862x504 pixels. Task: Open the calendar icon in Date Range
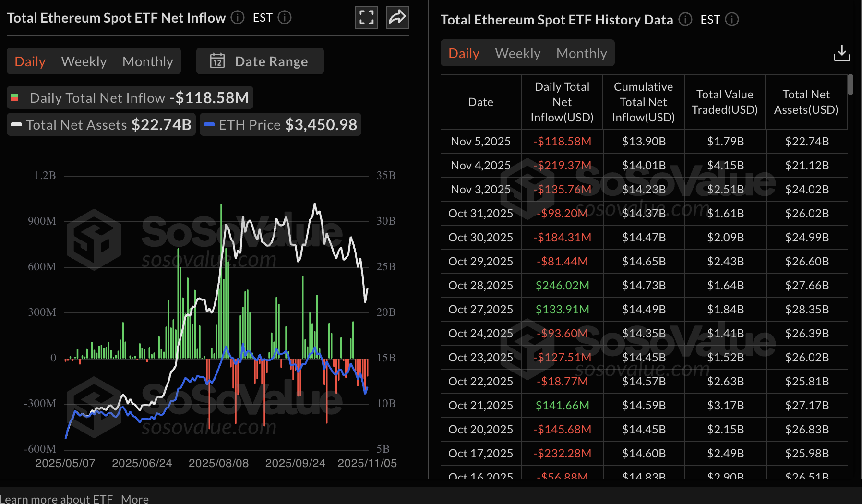(x=217, y=61)
